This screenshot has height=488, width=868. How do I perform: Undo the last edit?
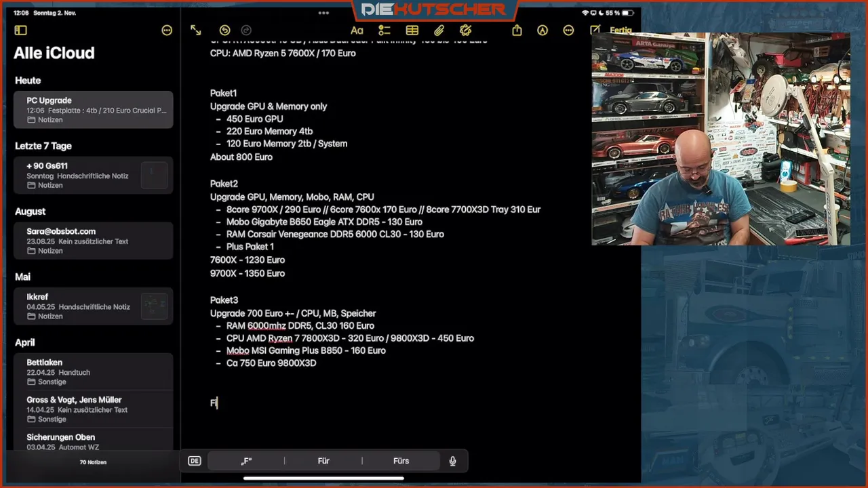click(224, 30)
